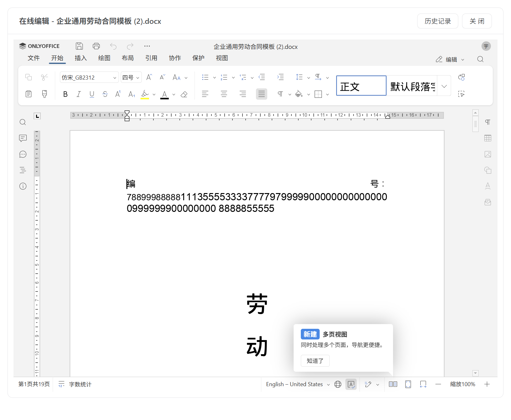
Task: Click the 关闭 button
Action: [x=477, y=21]
